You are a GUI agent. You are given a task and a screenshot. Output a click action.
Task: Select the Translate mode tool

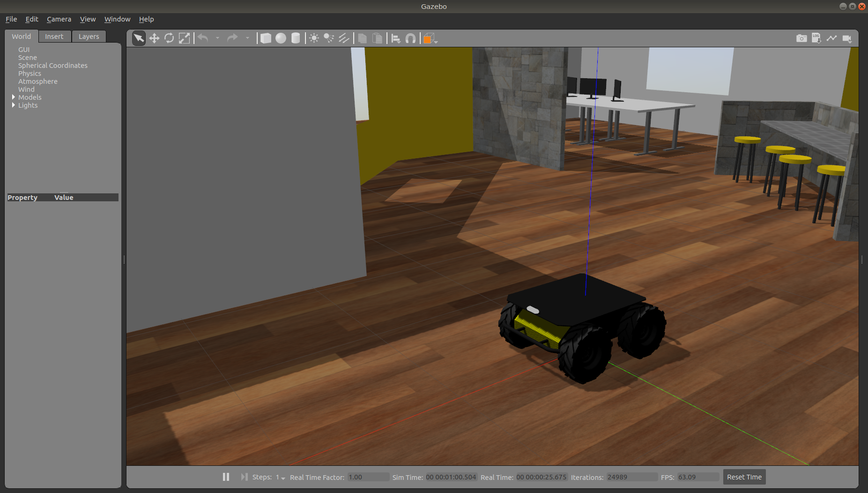[x=154, y=38]
